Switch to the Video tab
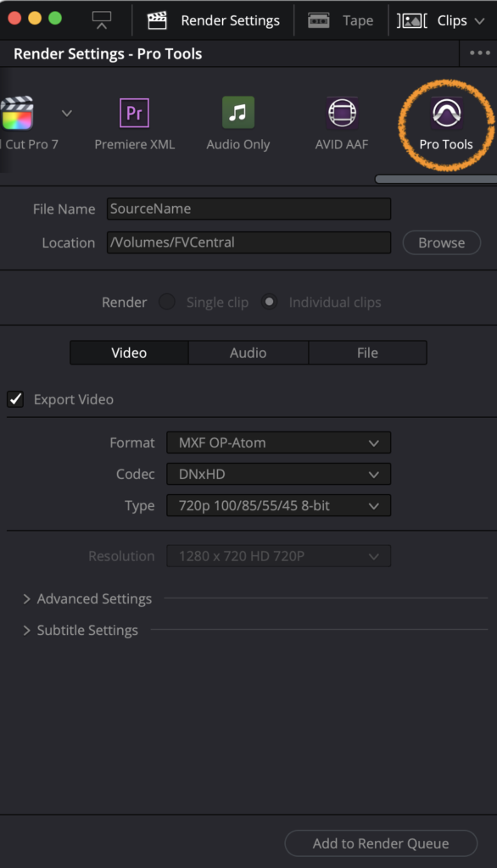This screenshot has width=497, height=868. click(x=129, y=353)
